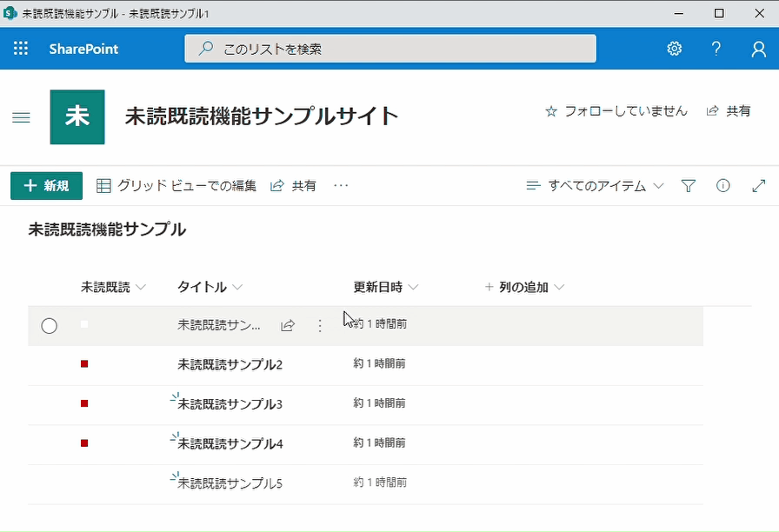Image resolution: width=779 pixels, height=532 pixels.
Task: Open the toolbar more options ellipsis
Action: (341, 185)
